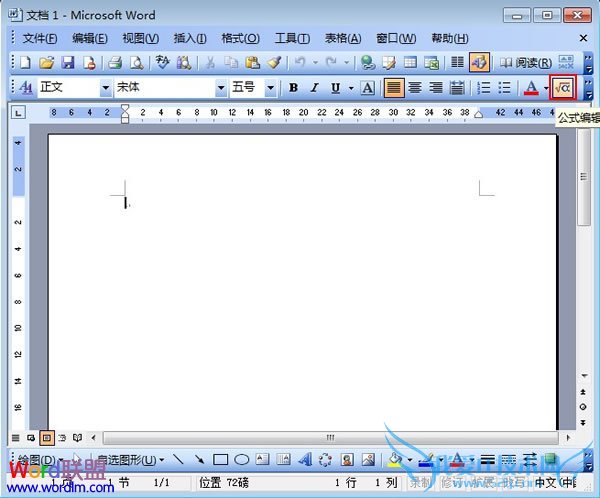Switch to Normal view in bottom bar
This screenshot has width=600, height=498.
(x=15, y=438)
